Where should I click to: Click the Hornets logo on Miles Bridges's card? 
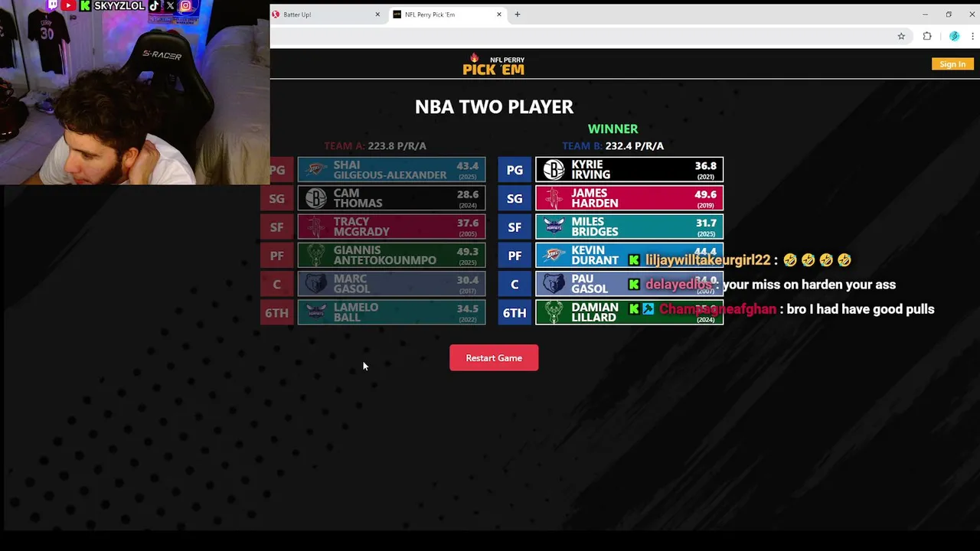554,227
